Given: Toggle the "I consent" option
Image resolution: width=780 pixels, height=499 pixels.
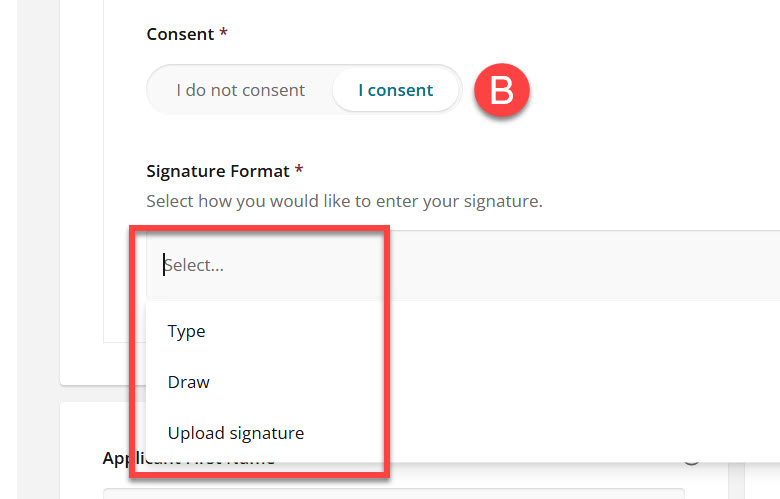Looking at the screenshot, I should coord(395,90).
